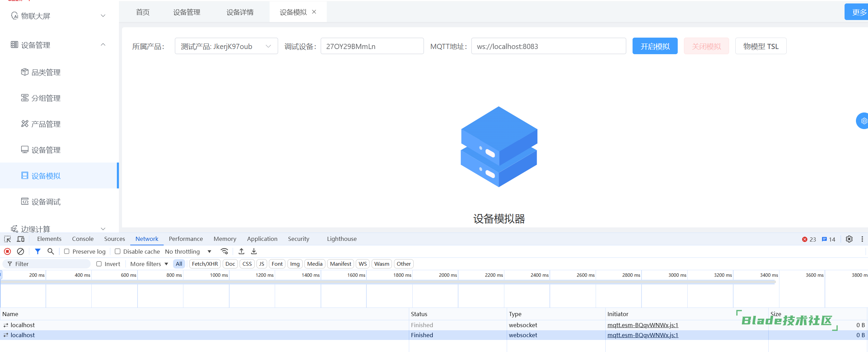Toggle the Fetch/XHR filter chip
The width and height of the screenshot is (868, 352).
tap(205, 264)
